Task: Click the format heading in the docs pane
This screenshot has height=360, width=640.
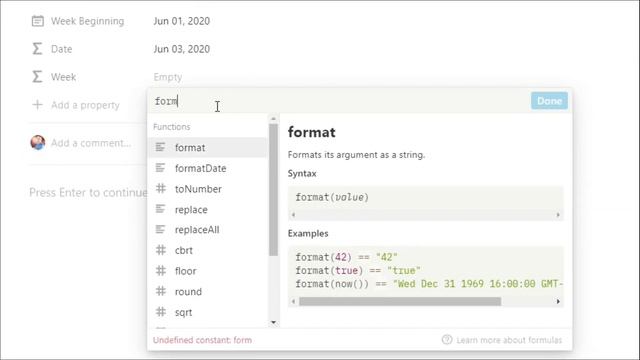Action: [311, 132]
